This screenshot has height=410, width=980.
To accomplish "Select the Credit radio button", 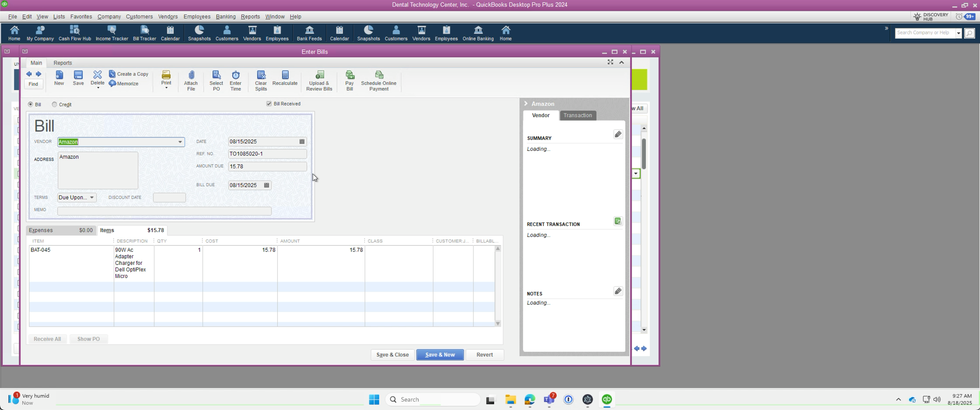I will point(55,104).
